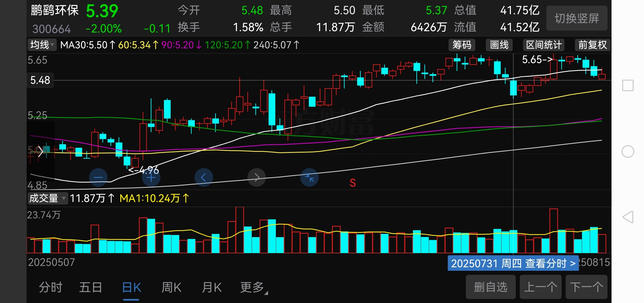644x303 pixels.
Task: Tap the 5.48 crosshair price label
Action: 40,80
